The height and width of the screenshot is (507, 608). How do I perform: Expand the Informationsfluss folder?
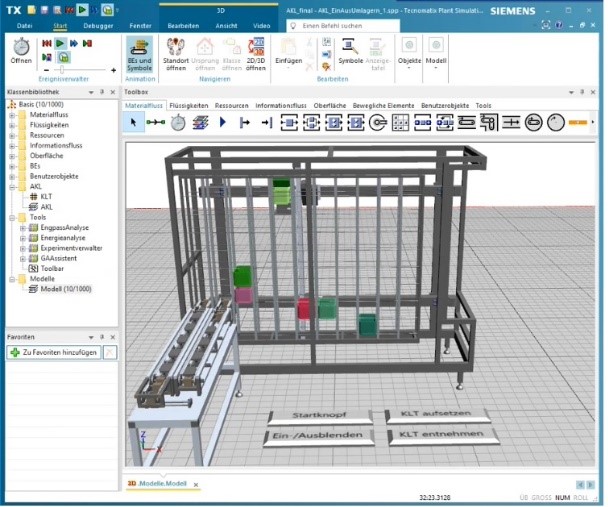click(x=12, y=146)
